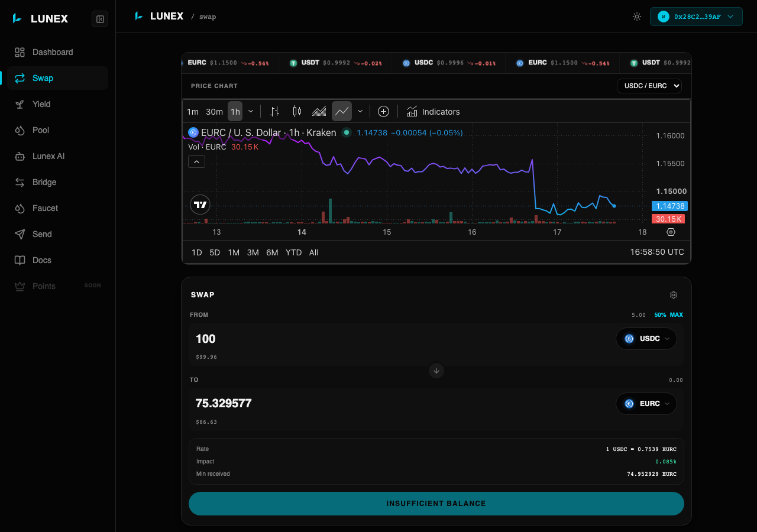Click the Swap arrows icon in sidebar
This screenshot has height=532, width=757.
point(20,78)
